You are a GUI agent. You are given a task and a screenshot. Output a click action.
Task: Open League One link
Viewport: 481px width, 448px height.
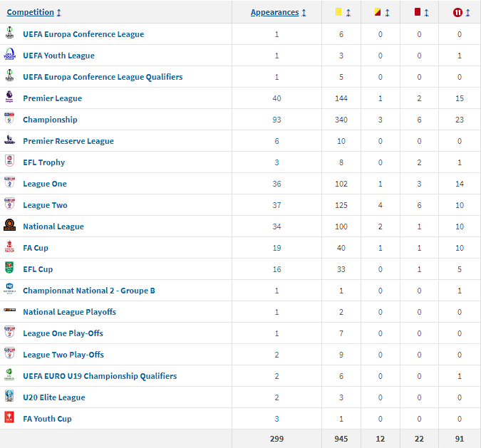(45, 184)
